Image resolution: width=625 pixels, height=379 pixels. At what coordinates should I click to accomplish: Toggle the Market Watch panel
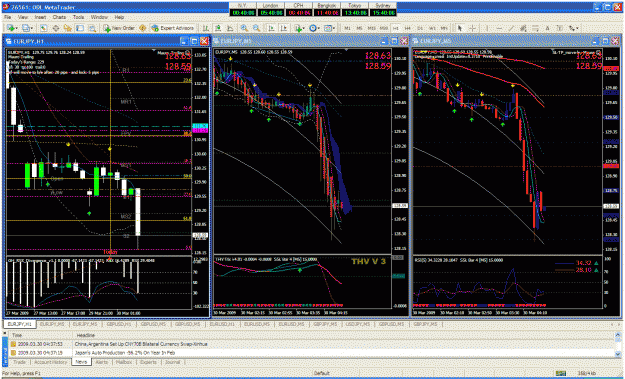pos(43,28)
